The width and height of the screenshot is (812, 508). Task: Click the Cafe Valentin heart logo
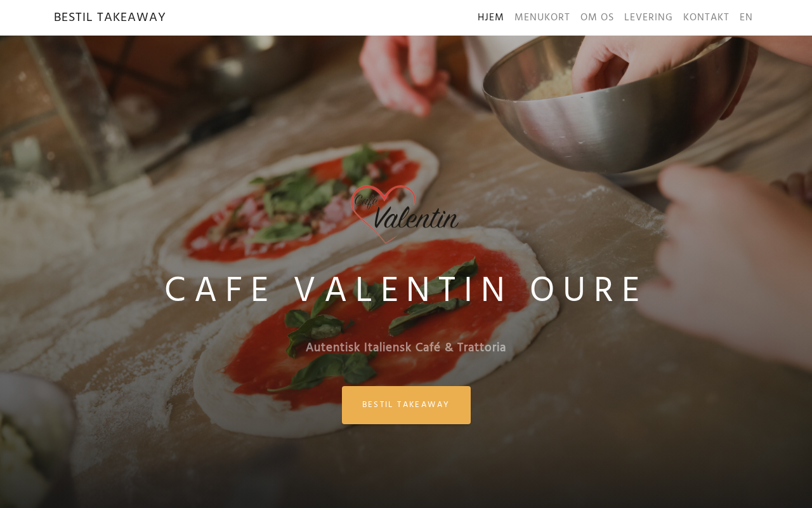tap(405, 214)
